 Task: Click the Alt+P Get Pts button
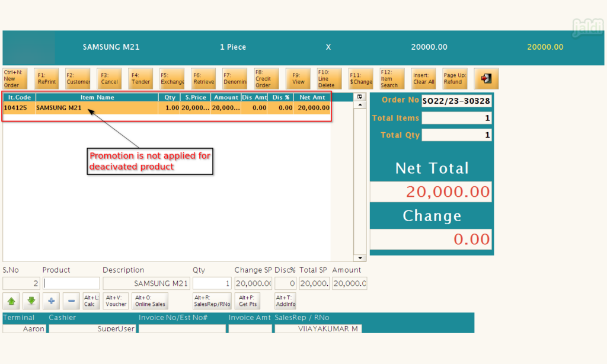point(247,301)
